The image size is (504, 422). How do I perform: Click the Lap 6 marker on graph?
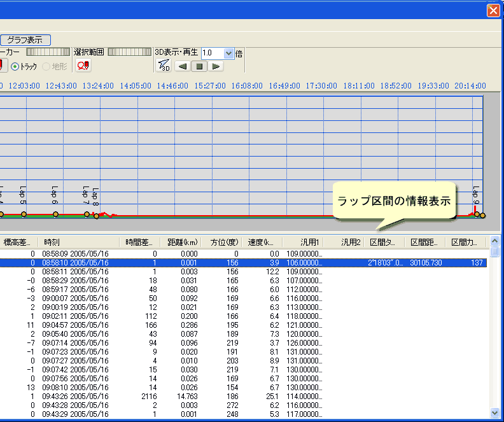pos(55,215)
